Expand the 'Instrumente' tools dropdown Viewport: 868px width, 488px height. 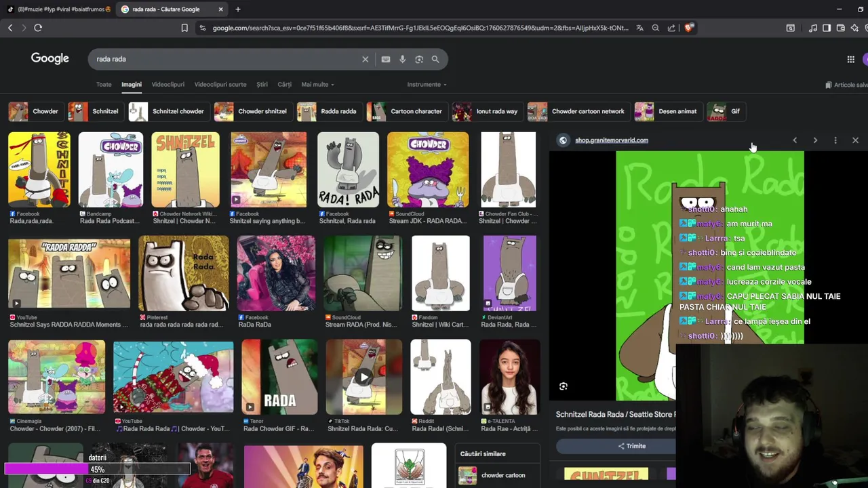coord(427,85)
